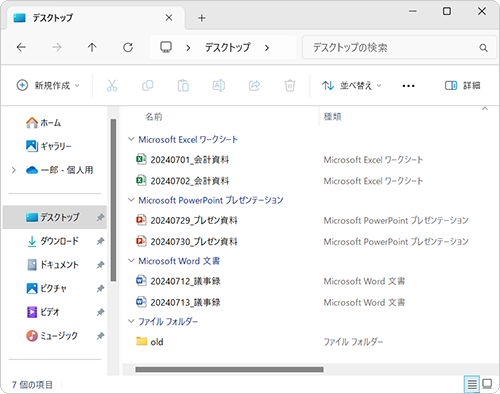Click the Rename icon in toolbar
The height and width of the screenshot is (394, 500).
click(x=219, y=86)
